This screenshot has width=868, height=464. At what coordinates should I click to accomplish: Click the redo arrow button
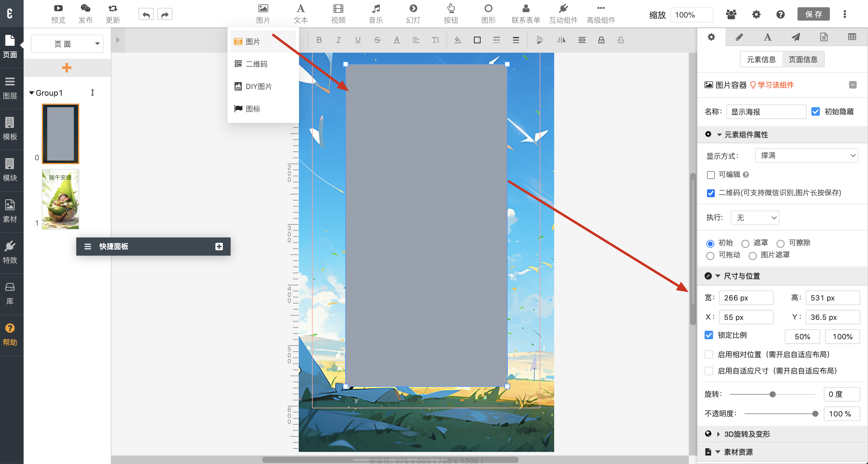coord(165,15)
